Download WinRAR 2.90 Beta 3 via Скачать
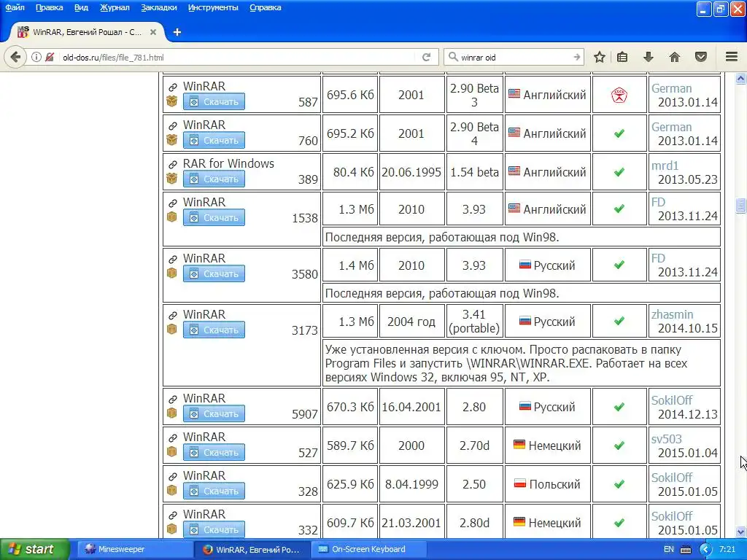The height and width of the screenshot is (560, 747). pyautogui.click(x=214, y=101)
